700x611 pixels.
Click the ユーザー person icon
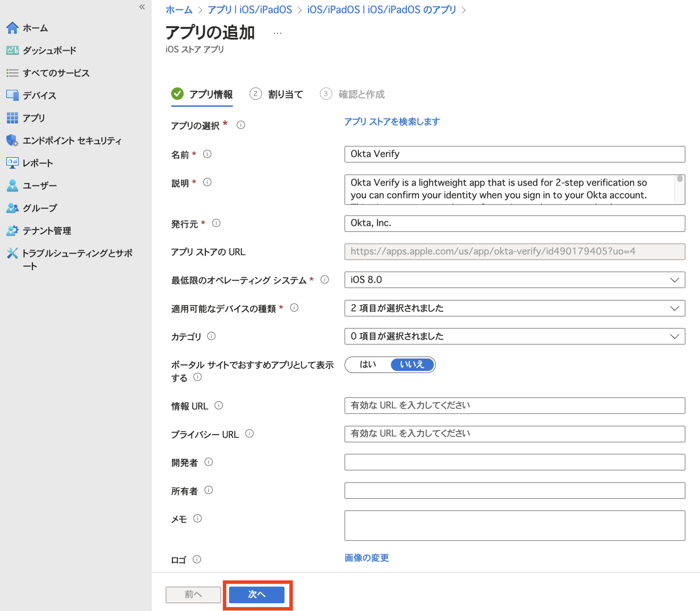pyautogui.click(x=12, y=185)
